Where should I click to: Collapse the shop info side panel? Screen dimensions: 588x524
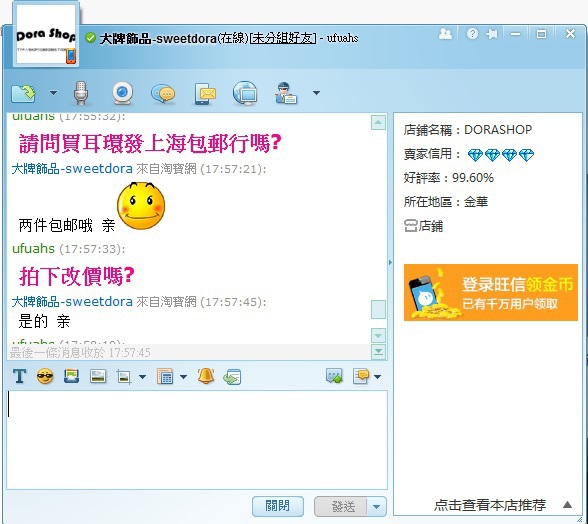[x=390, y=263]
